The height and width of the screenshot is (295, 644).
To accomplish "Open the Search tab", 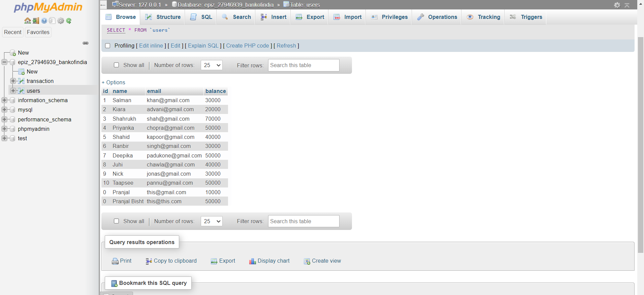I will [236, 17].
